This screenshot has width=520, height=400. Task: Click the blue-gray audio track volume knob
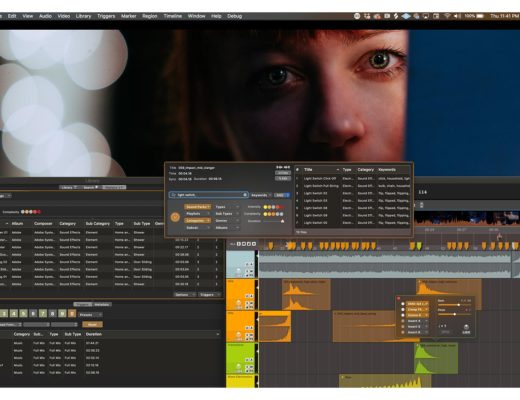coord(239,270)
